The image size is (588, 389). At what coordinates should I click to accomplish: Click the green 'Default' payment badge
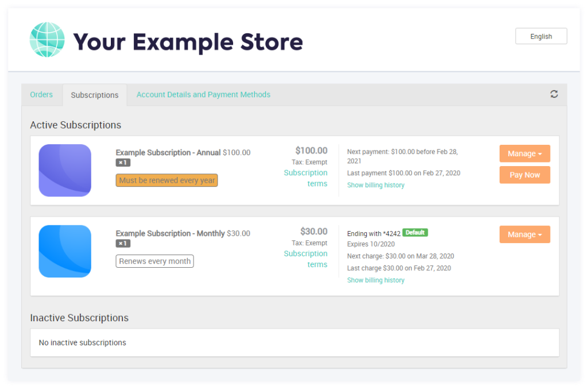[x=414, y=233]
